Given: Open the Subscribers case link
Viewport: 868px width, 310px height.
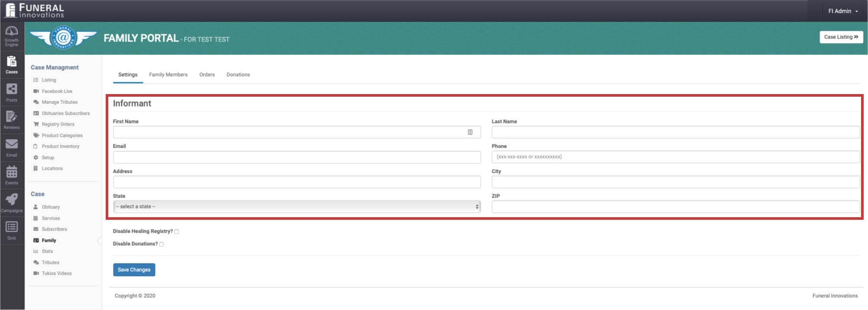Looking at the screenshot, I should (55, 229).
